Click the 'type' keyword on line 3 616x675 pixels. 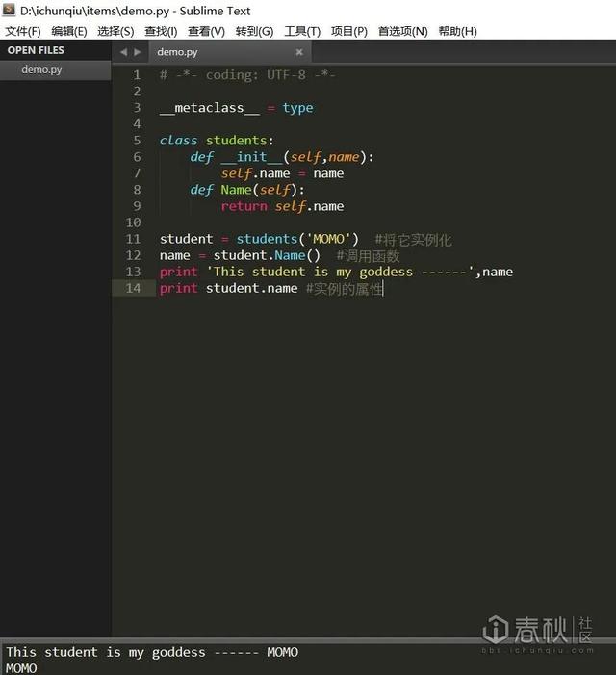(x=297, y=108)
